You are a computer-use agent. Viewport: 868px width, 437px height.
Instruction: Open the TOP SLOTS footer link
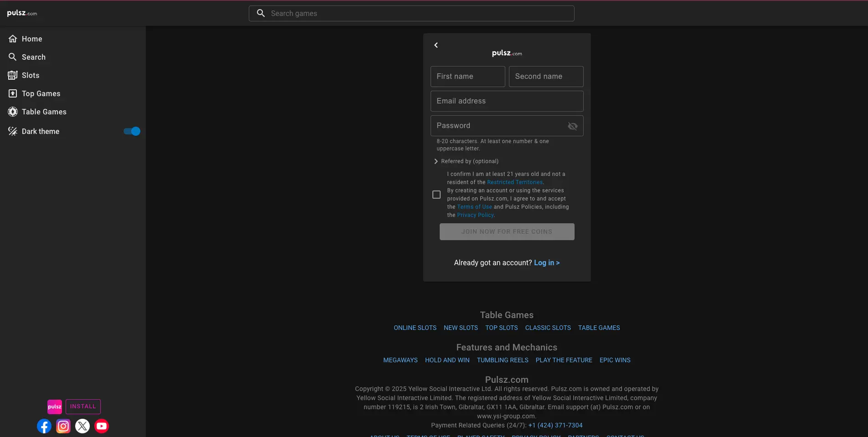(501, 328)
